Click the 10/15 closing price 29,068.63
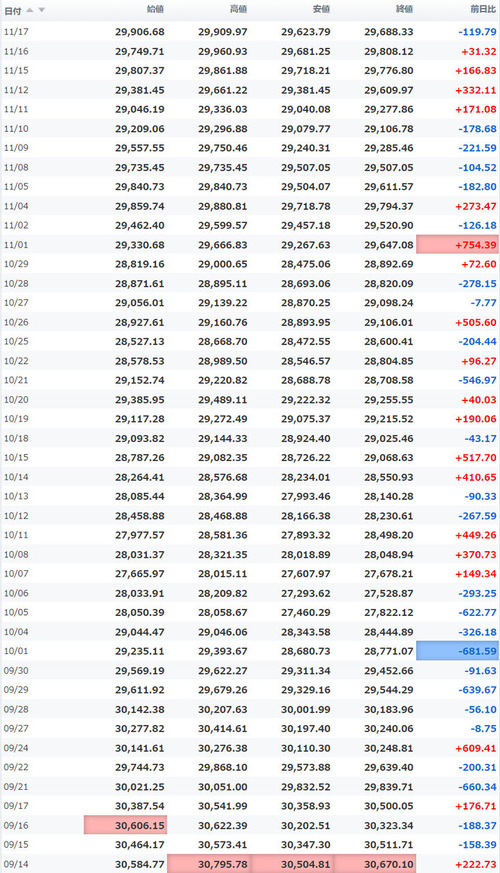Viewport: 500px width, 873px height. click(389, 458)
